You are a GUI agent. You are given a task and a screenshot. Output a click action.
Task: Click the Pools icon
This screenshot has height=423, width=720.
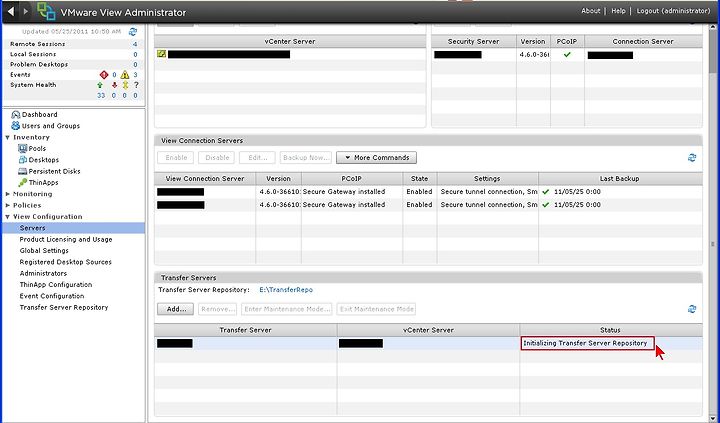(x=22, y=148)
